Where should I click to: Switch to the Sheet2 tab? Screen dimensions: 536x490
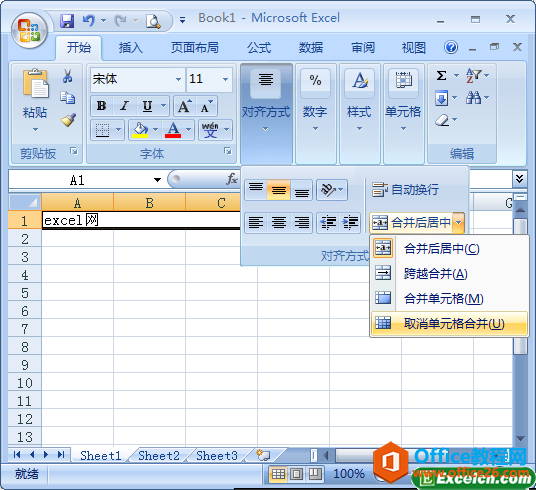tap(159, 455)
